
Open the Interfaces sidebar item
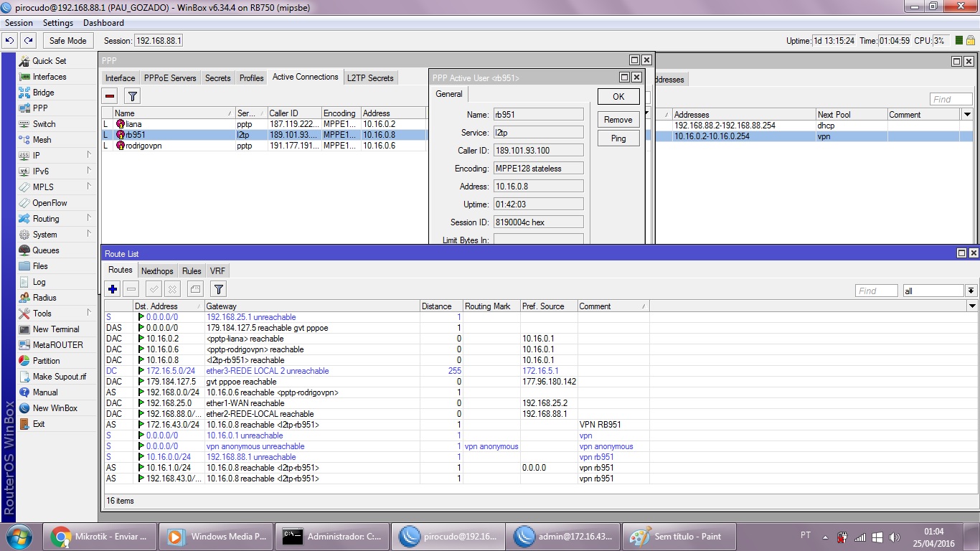49,77
